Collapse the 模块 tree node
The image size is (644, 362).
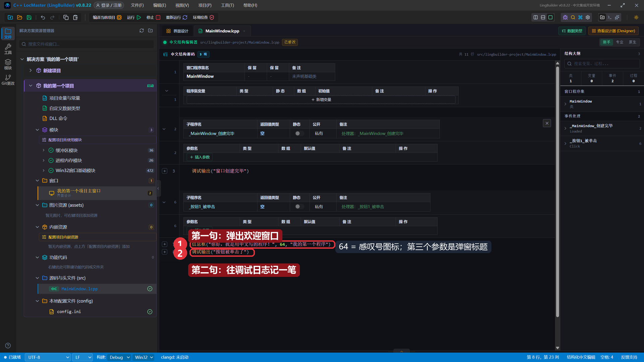click(37, 130)
